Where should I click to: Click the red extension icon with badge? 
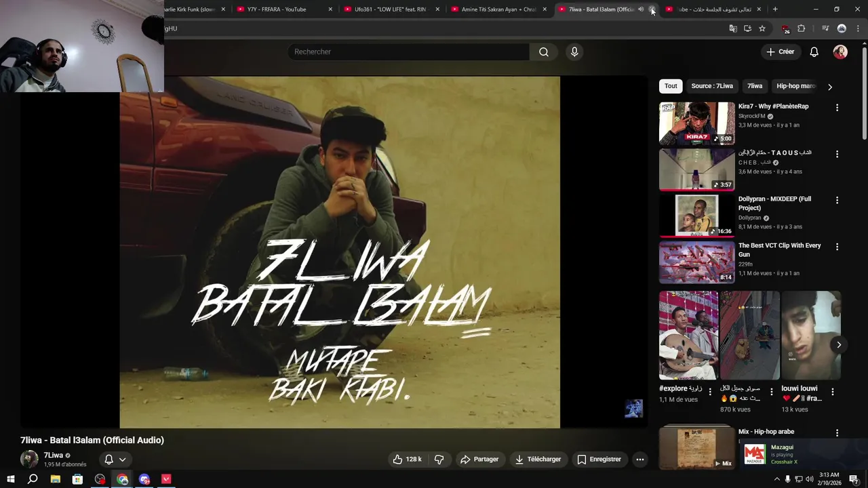click(785, 28)
